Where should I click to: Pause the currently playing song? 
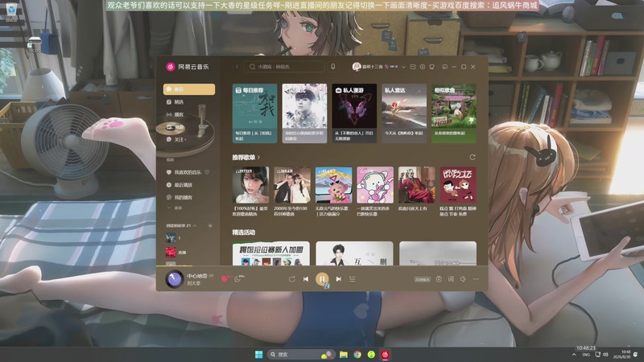point(322,279)
